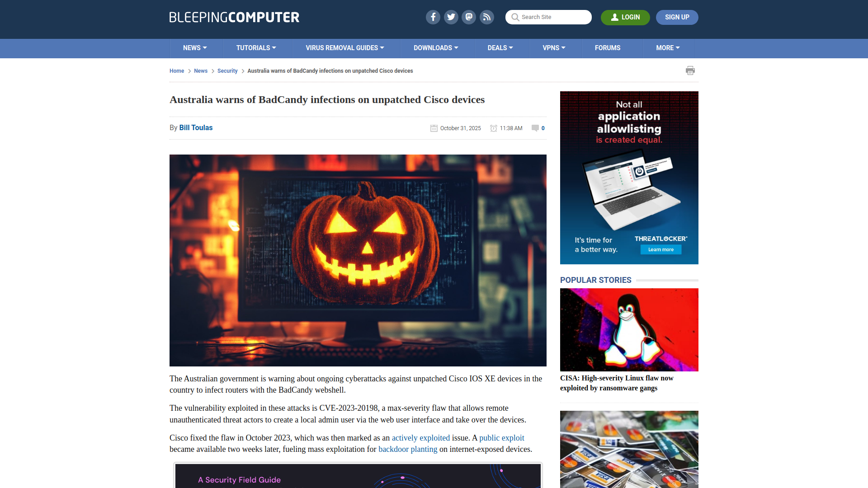The image size is (868, 488).
Task: Open the Downloads dropdown
Action: [436, 48]
